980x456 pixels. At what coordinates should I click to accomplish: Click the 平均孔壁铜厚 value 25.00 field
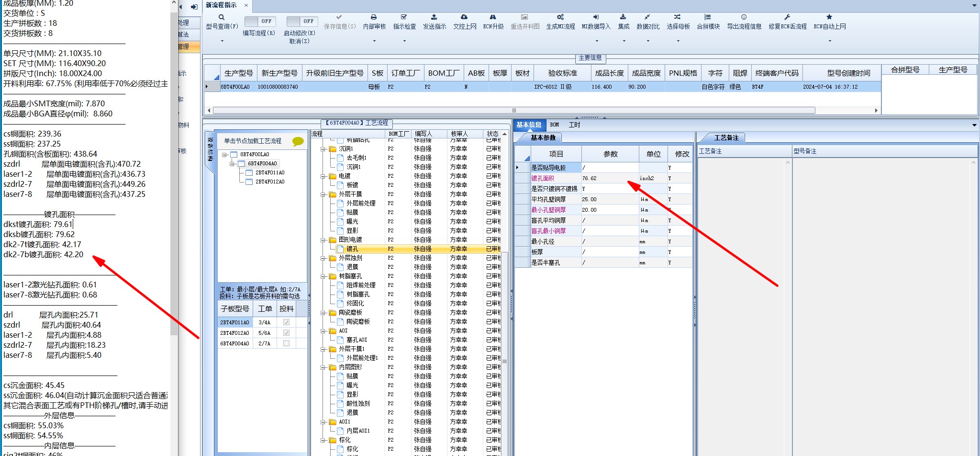point(610,199)
